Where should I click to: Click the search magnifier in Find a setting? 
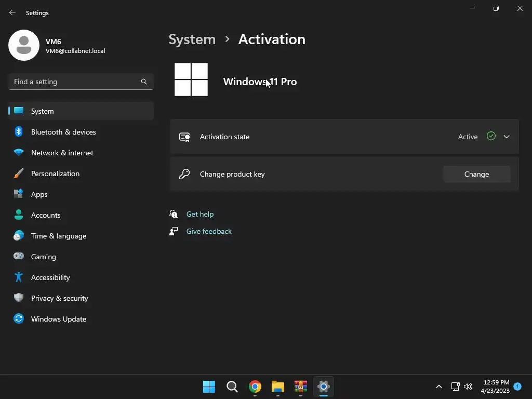[x=144, y=82]
